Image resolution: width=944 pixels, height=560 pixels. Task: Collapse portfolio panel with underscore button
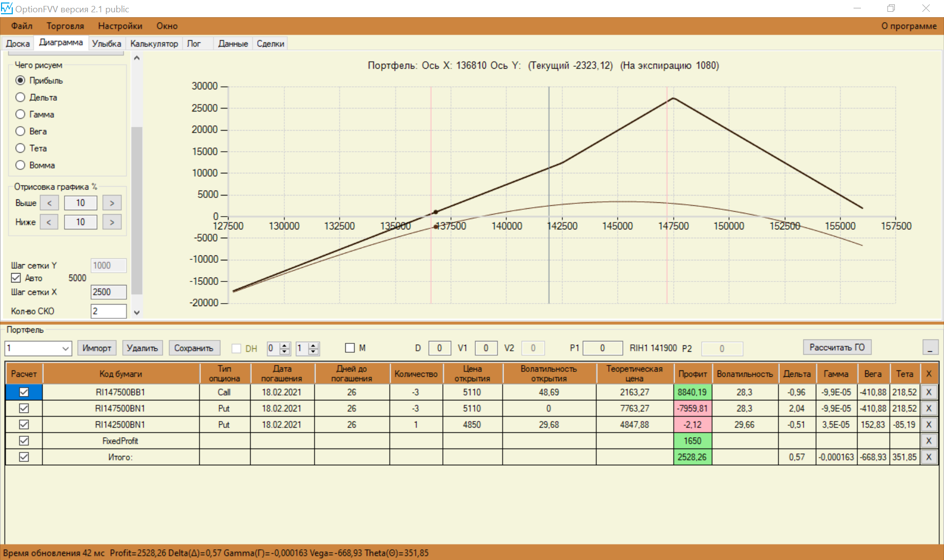(x=930, y=348)
